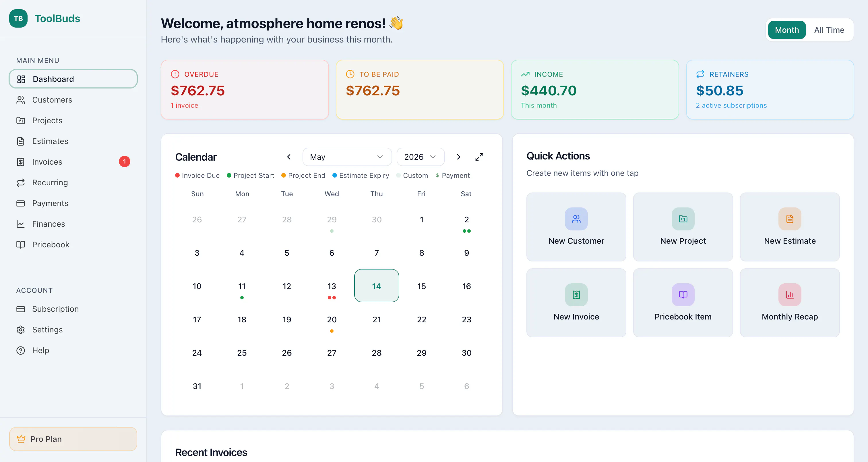Viewport: 868px width, 462px height.
Task: Click the Pro Plan button
Action: [73, 439]
